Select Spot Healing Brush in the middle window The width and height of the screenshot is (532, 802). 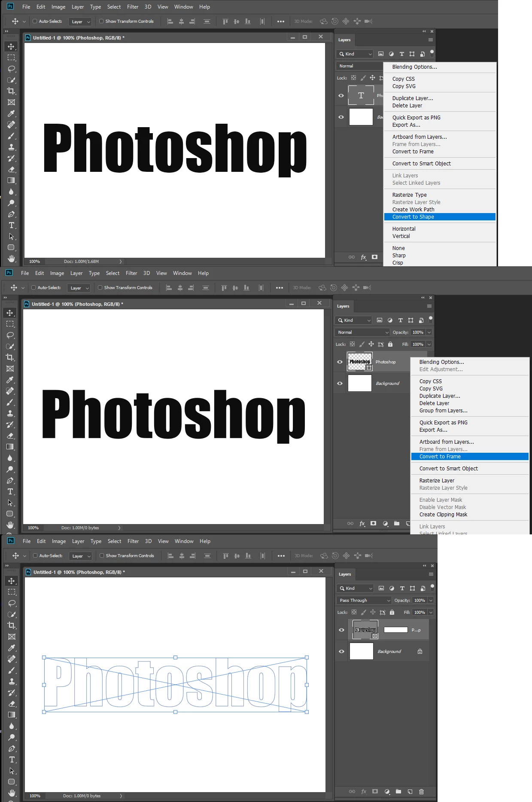(x=10, y=391)
